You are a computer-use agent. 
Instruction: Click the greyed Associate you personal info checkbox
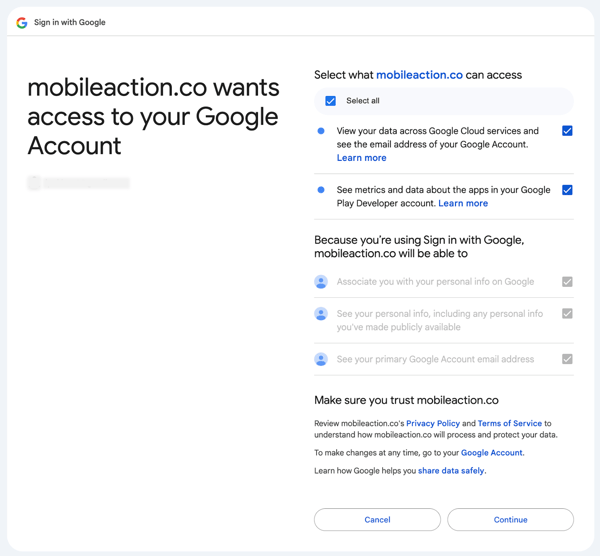coord(567,282)
